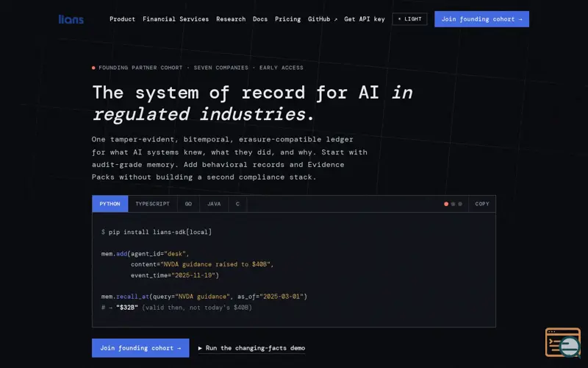Open Financial Services page
This screenshot has width=588, height=368.
coord(176,19)
